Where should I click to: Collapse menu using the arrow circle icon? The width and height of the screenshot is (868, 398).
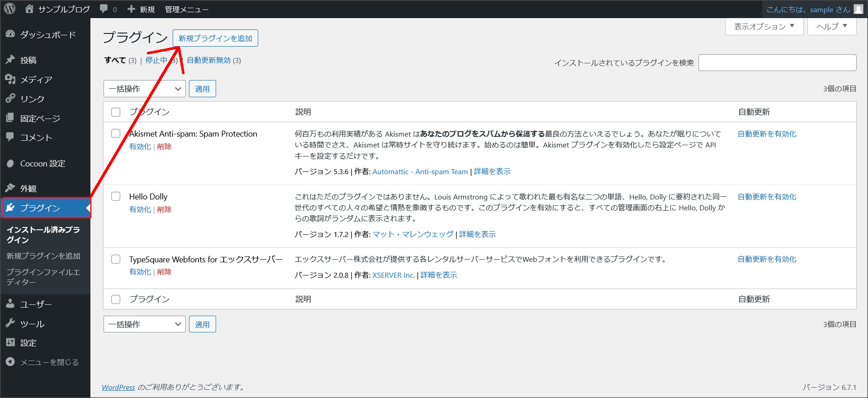10,362
